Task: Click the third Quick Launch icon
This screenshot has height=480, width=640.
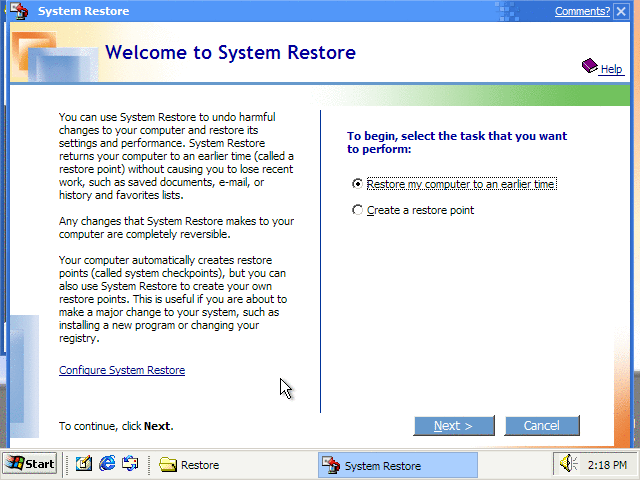Action: point(130,464)
